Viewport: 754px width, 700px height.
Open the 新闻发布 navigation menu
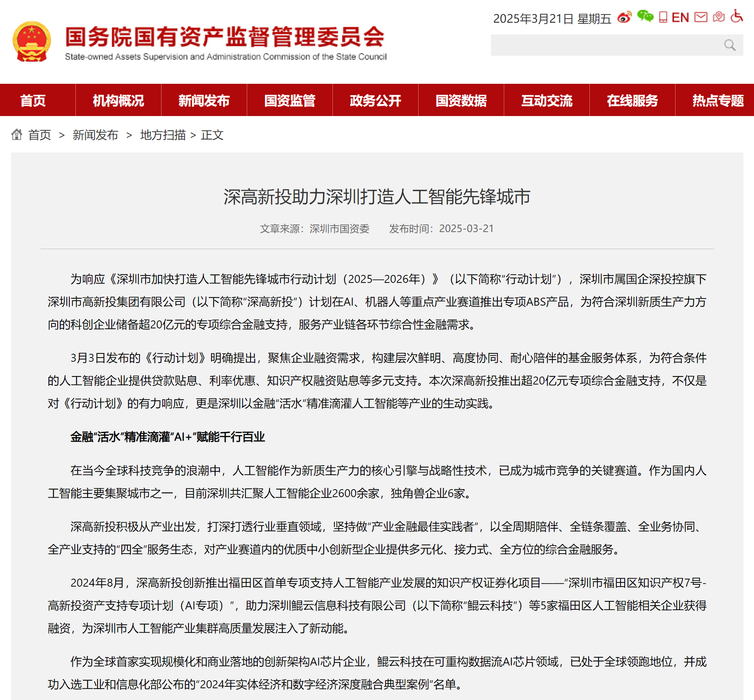point(204,100)
